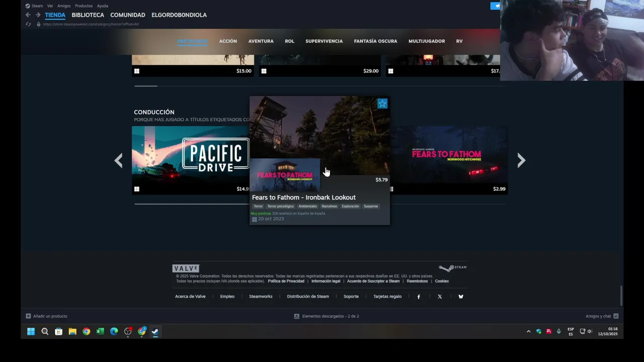The image size is (644, 362).
Task: Select the SUPERVIVENCIA category tab
Action: [324, 41]
